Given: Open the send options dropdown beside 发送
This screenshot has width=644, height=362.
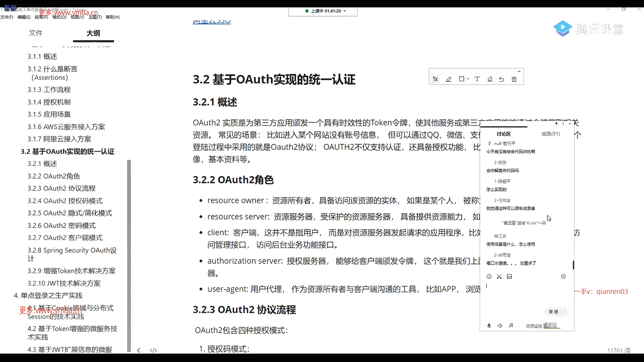Looking at the screenshot, I should tap(564, 312).
